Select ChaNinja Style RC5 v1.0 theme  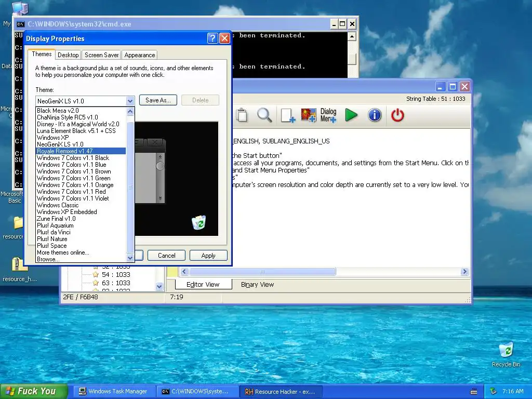pyautogui.click(x=81, y=117)
